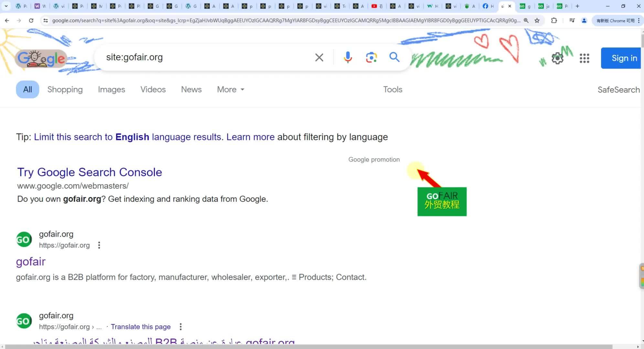Open search Tools
This screenshot has height=349, width=644.
pos(393,90)
